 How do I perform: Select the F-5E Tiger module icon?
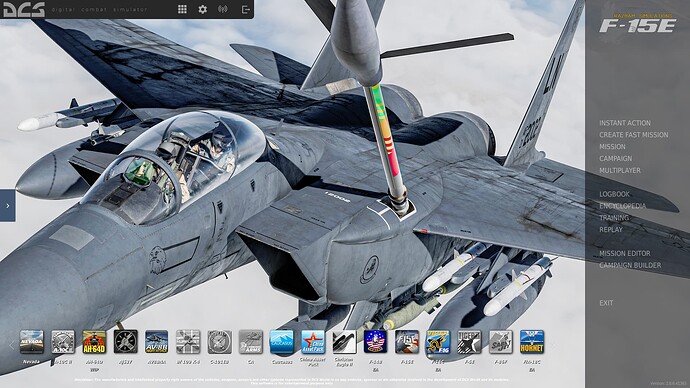click(469, 342)
